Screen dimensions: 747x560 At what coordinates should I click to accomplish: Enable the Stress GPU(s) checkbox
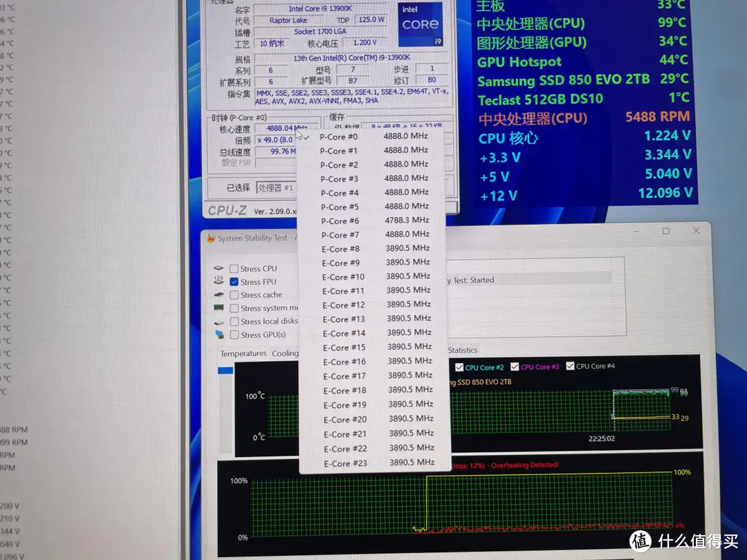pyautogui.click(x=234, y=335)
